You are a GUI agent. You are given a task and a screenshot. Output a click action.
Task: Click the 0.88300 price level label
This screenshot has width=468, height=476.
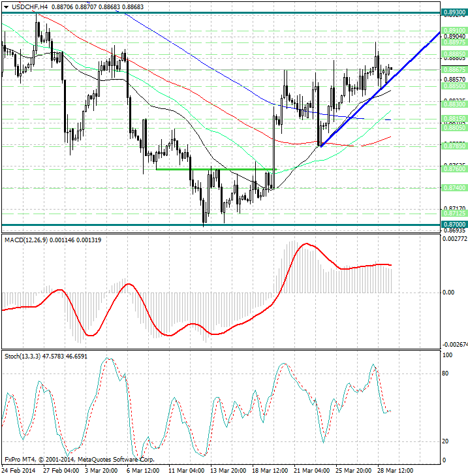coord(454,104)
